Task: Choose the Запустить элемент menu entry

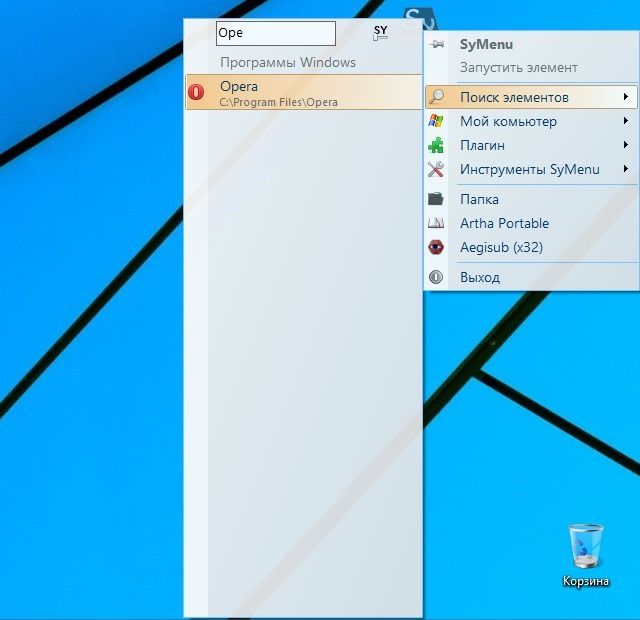Action: (518, 68)
